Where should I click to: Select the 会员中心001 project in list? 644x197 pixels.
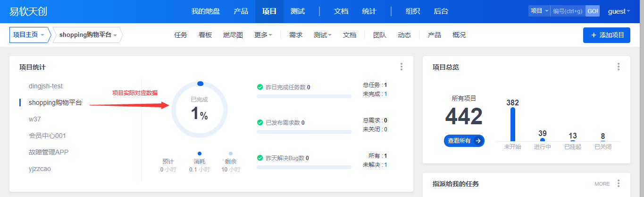tap(47, 136)
